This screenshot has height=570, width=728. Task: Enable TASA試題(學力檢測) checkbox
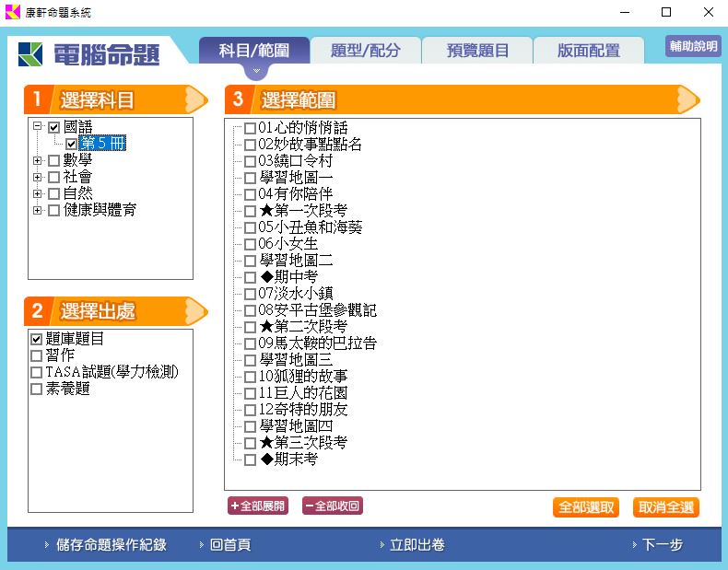pyautogui.click(x=36, y=372)
